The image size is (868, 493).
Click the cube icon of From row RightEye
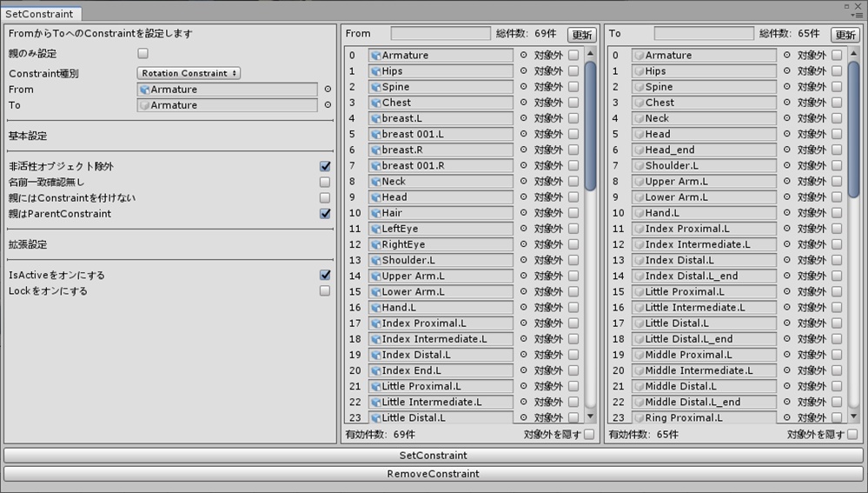pyautogui.click(x=376, y=244)
